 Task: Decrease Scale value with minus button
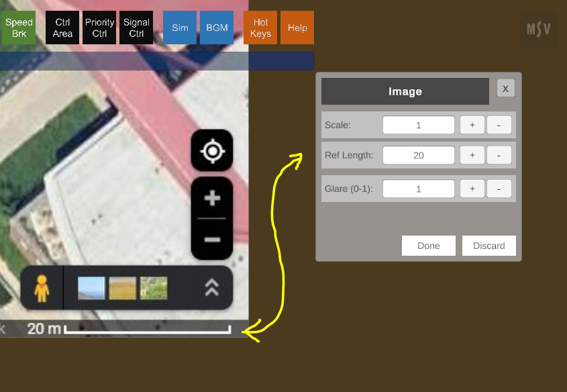[x=499, y=125]
